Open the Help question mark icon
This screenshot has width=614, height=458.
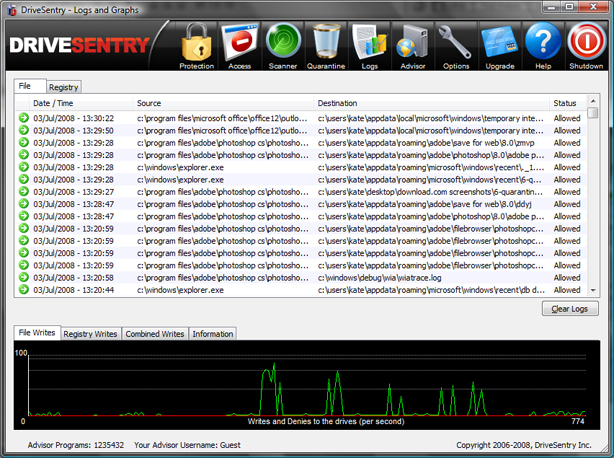tap(543, 46)
